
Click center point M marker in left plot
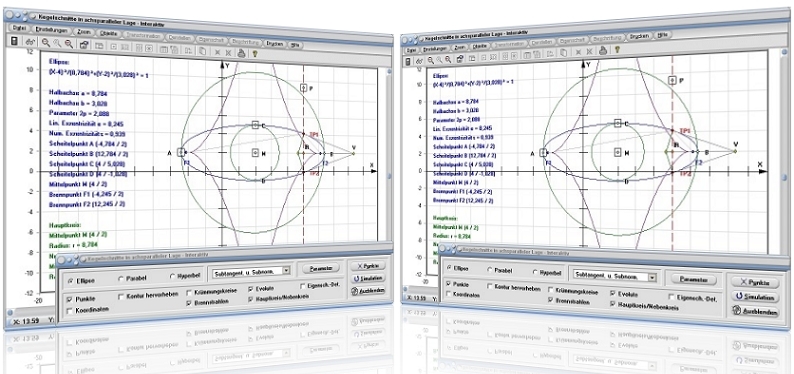click(x=255, y=153)
